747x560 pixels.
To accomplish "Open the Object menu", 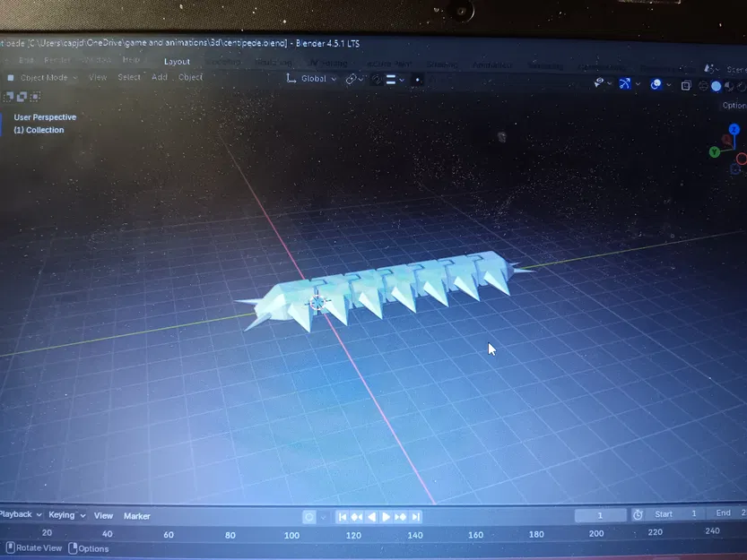I will click(x=190, y=77).
